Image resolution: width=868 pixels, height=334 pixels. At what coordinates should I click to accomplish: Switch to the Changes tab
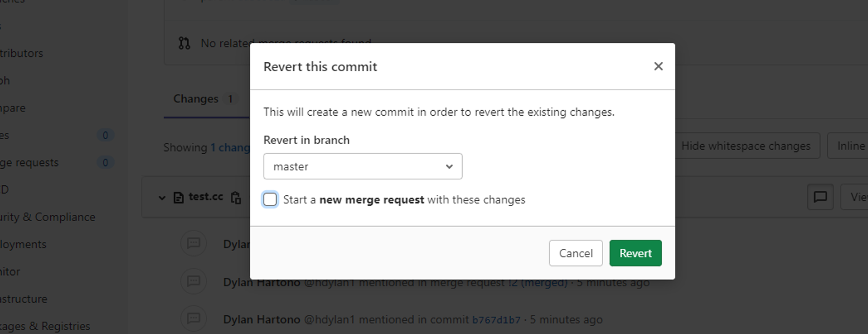tap(196, 99)
